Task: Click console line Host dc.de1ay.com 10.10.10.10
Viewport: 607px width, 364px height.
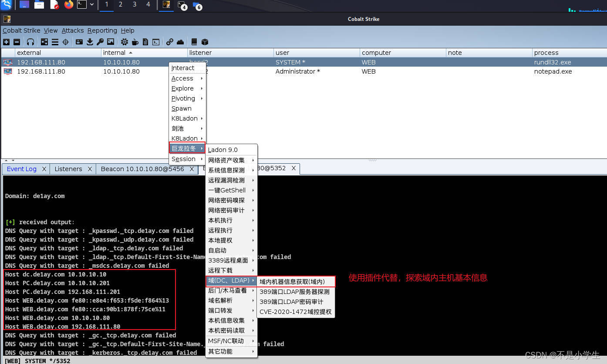Action: point(56,274)
